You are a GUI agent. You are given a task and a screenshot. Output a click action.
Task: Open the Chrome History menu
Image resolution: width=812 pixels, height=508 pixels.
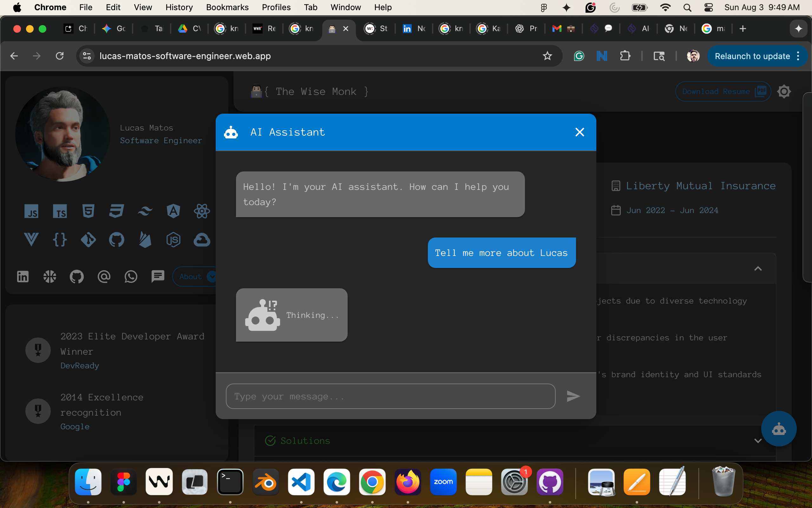(x=179, y=7)
